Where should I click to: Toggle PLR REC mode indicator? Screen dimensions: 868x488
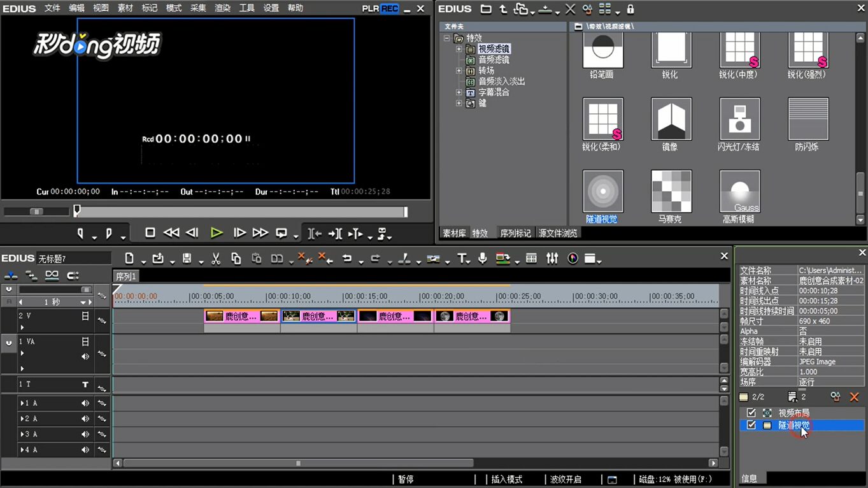point(380,8)
